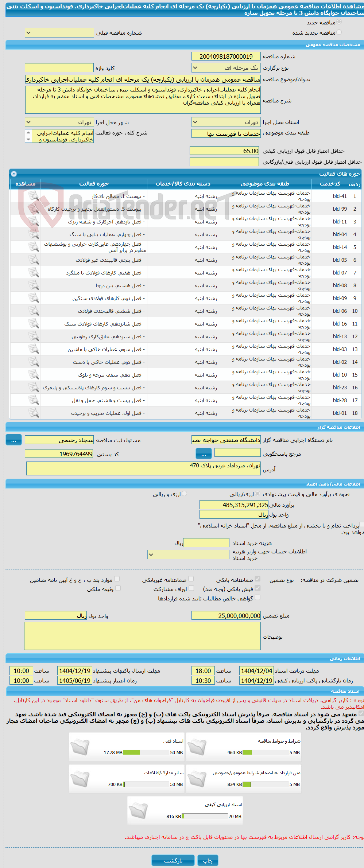364x868 pixels.
Task: Open the اسناد فنی documents folder
Action: pyautogui.click(x=80, y=747)
